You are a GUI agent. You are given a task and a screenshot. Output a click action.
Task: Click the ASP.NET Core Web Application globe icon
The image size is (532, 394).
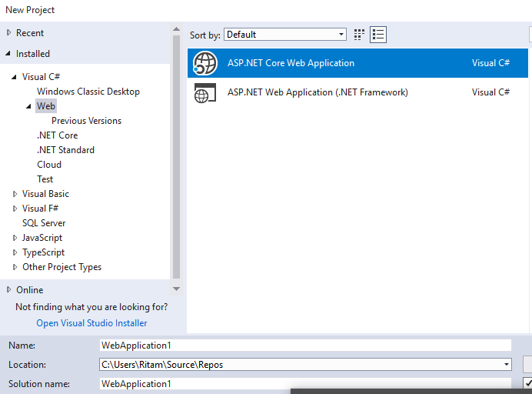tap(205, 63)
